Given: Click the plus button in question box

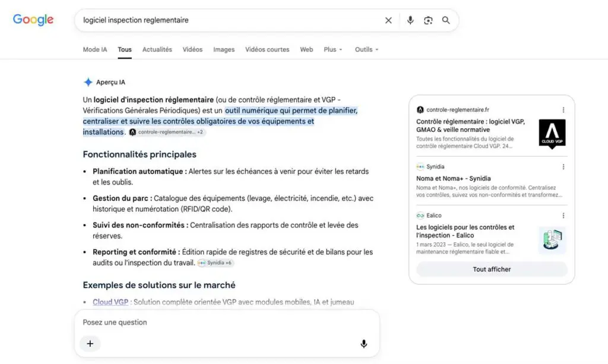Looking at the screenshot, I should tap(90, 344).
